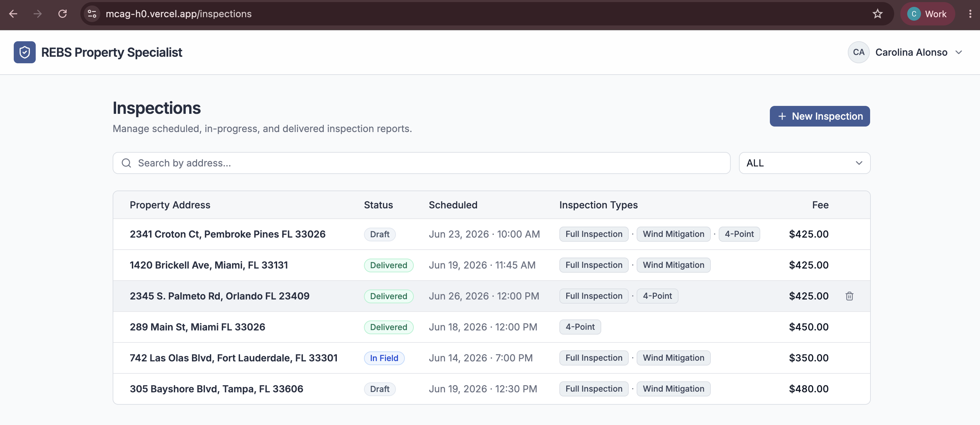
Task: Open the 305 Bayshore Blvd inspection
Action: click(491, 389)
